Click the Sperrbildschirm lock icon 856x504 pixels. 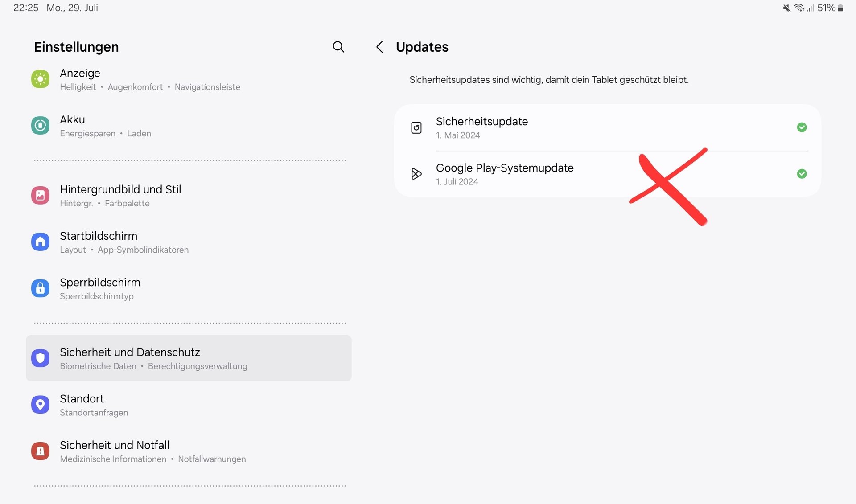[40, 288]
